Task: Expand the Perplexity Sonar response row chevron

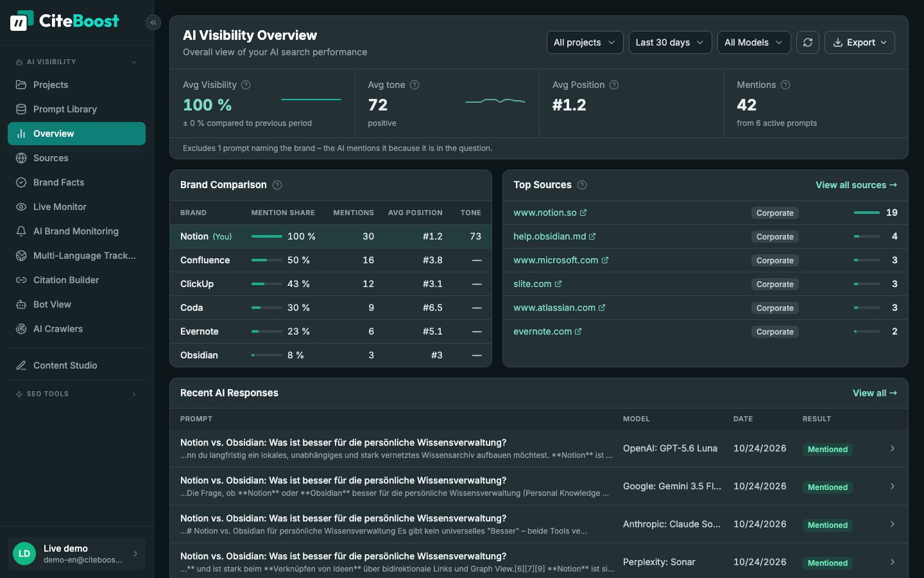Action: tap(893, 562)
